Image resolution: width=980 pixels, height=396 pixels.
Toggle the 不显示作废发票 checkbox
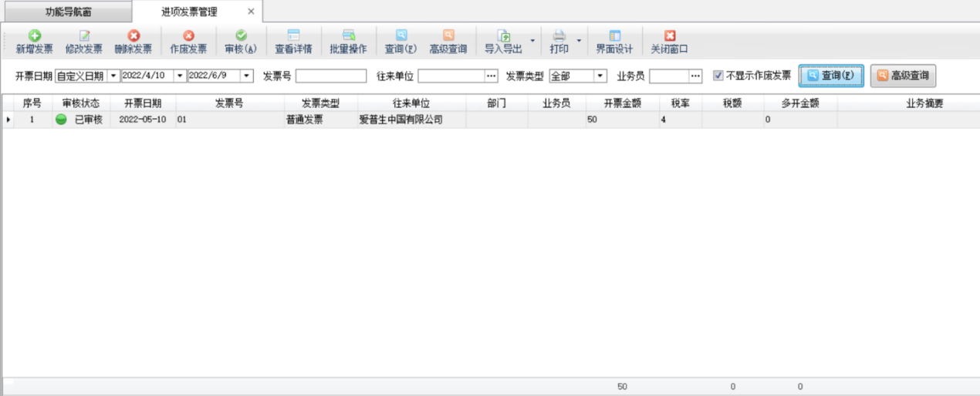(x=718, y=76)
